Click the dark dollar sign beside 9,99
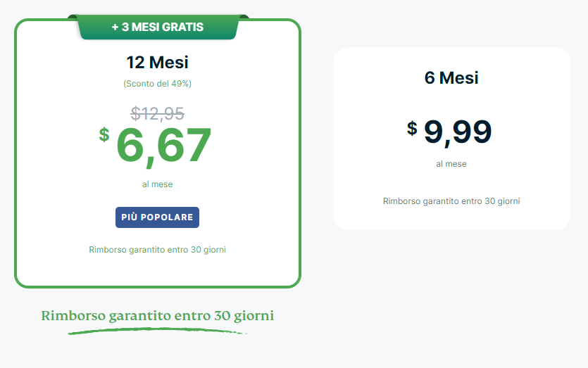Viewport: 588px width, 368px height. pos(412,128)
